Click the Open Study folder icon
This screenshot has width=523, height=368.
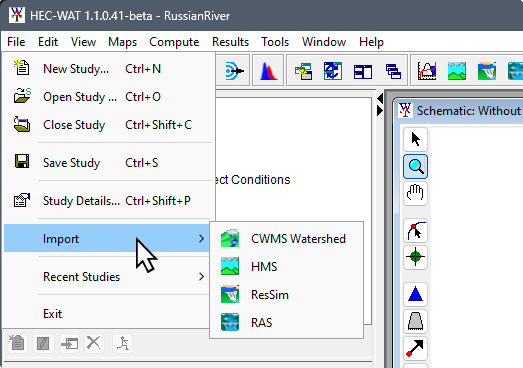(x=22, y=95)
